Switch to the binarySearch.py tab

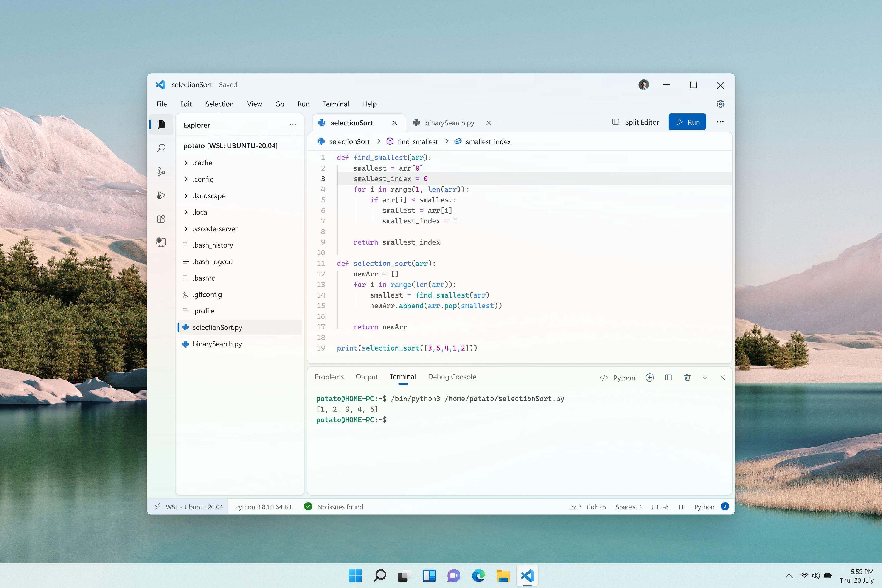(449, 123)
